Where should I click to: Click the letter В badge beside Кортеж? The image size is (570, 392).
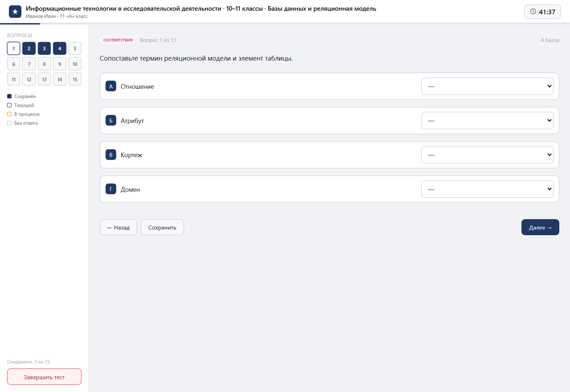[x=111, y=155]
